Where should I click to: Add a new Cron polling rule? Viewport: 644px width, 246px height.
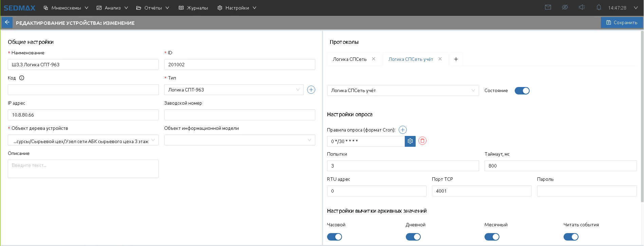[x=402, y=130]
